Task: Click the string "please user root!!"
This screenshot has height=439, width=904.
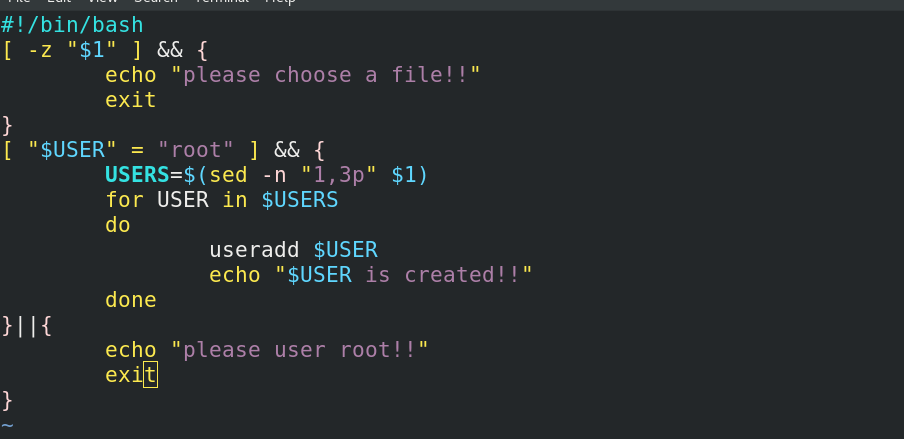Action: (x=300, y=350)
